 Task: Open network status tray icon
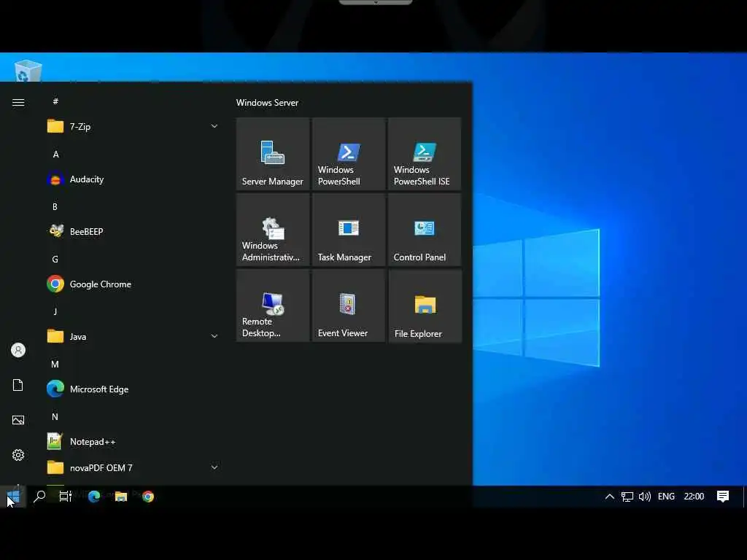point(627,497)
